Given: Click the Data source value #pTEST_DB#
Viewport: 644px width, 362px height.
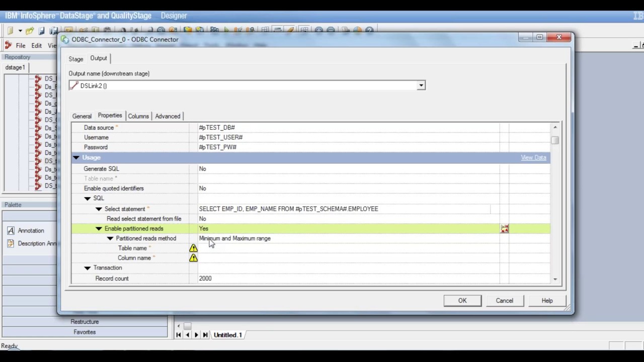Looking at the screenshot, I should [x=217, y=128].
